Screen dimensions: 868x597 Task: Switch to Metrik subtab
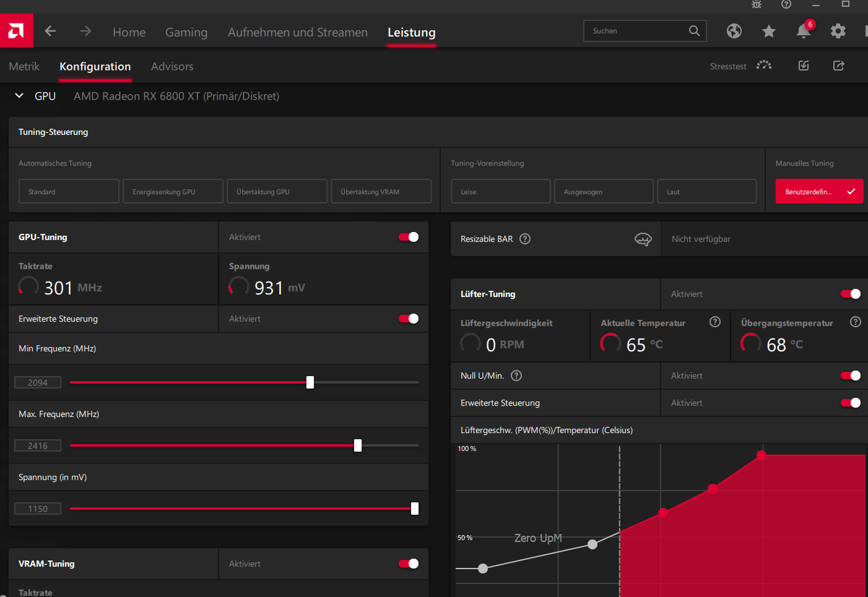(24, 66)
